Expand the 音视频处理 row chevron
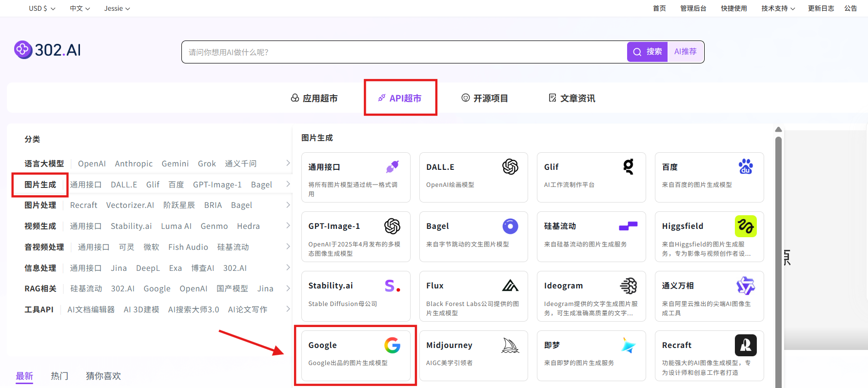868x388 pixels. (x=288, y=246)
